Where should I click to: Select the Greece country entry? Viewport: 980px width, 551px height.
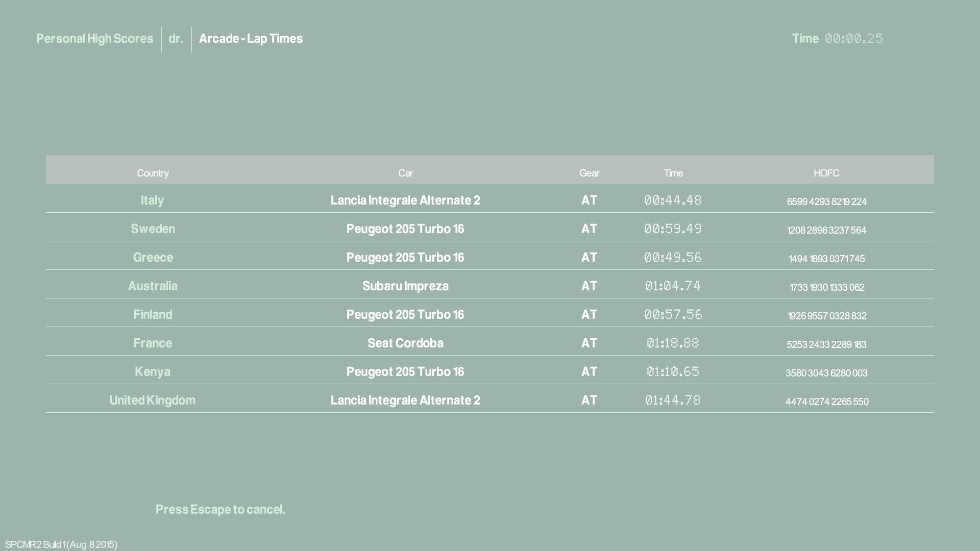tap(153, 257)
